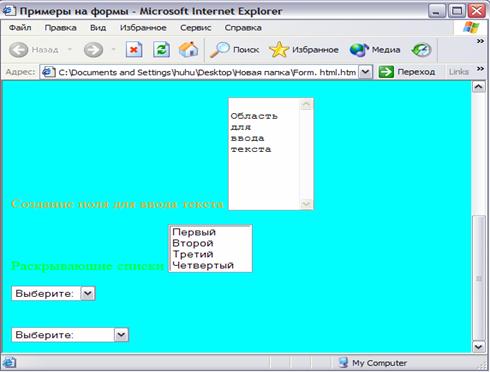Stop page loading with red X icon
Viewport: 490px width, 372px height.
point(134,50)
